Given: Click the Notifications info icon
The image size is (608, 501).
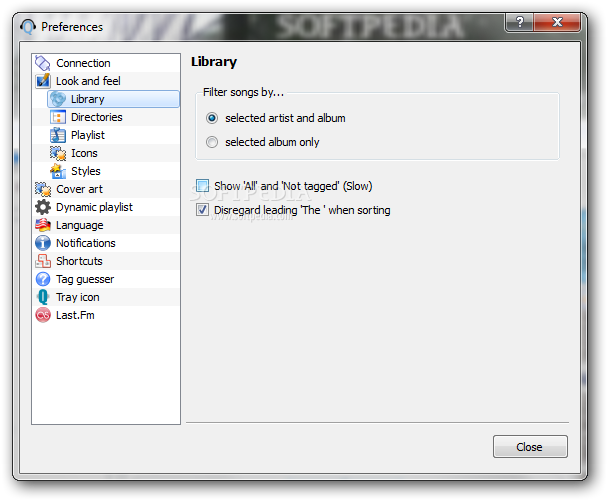Looking at the screenshot, I should (43, 243).
